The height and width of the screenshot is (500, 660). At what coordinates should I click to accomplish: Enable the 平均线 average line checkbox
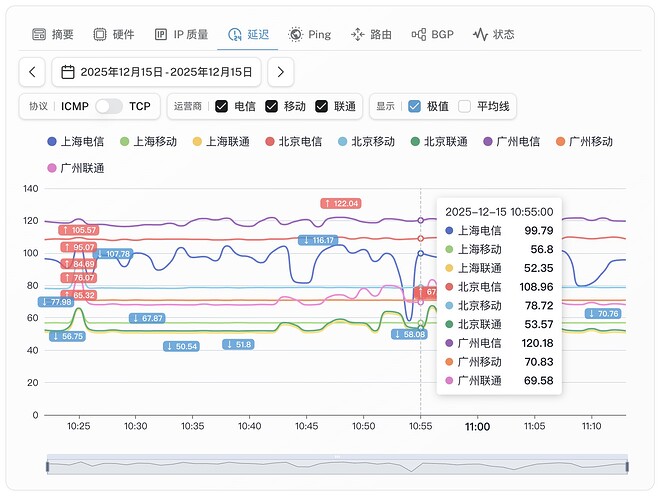464,106
